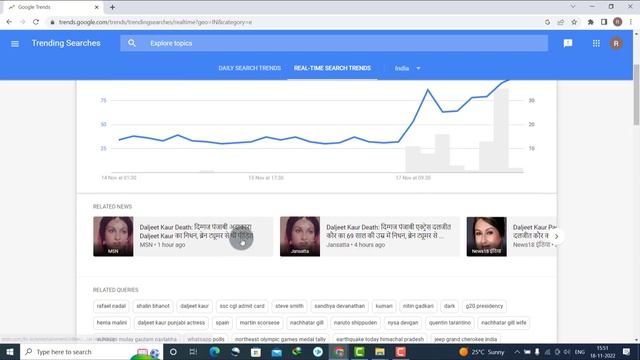Select the nitin gadkari query chip
The height and width of the screenshot is (360, 640).
point(418,306)
